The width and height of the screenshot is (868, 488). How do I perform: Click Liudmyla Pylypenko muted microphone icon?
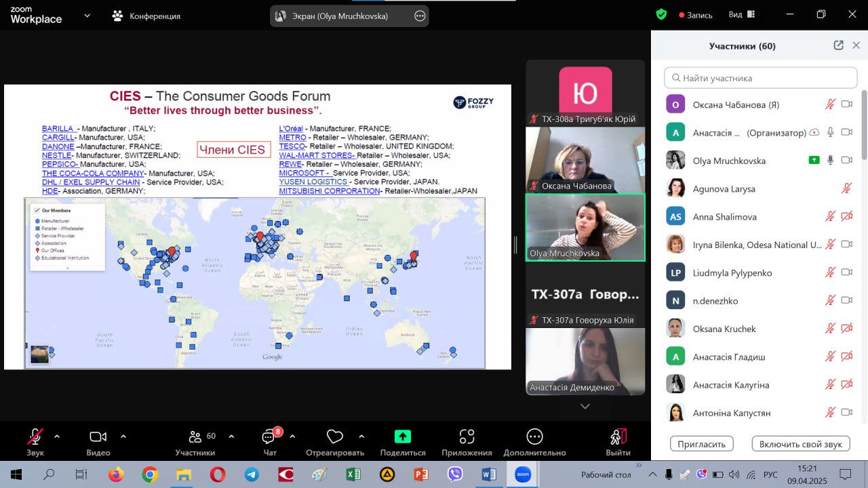point(830,272)
